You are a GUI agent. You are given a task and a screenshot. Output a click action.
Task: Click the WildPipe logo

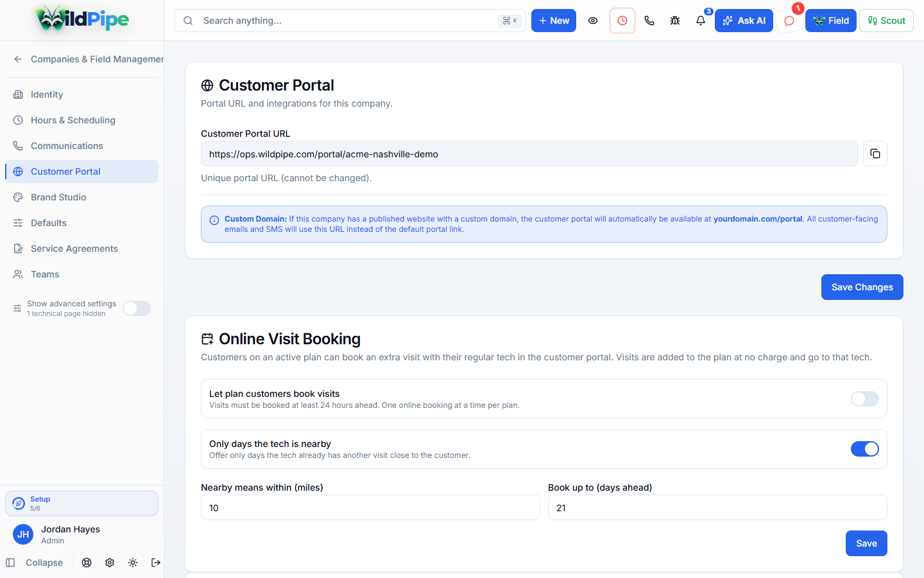[82, 19]
